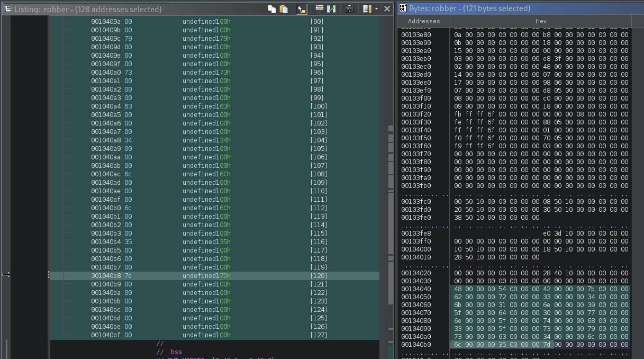Select Listing address 001040bf
Viewport: 644px width, 359px height.
106,335
